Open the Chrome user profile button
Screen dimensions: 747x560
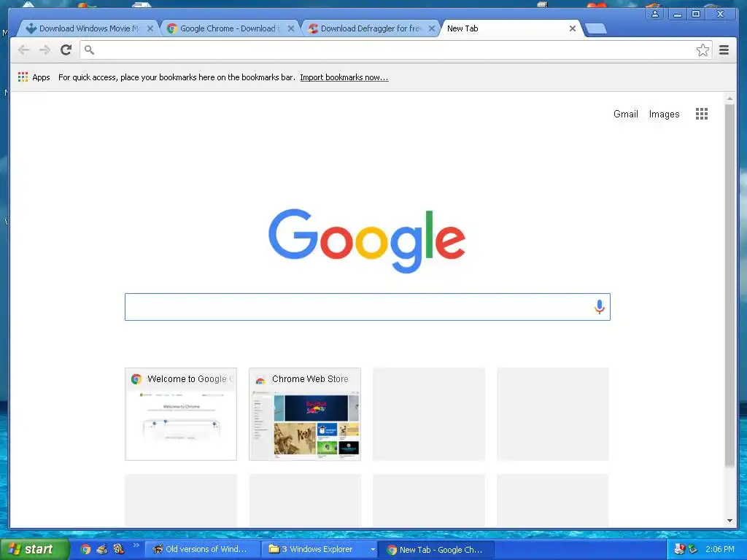[x=655, y=14]
